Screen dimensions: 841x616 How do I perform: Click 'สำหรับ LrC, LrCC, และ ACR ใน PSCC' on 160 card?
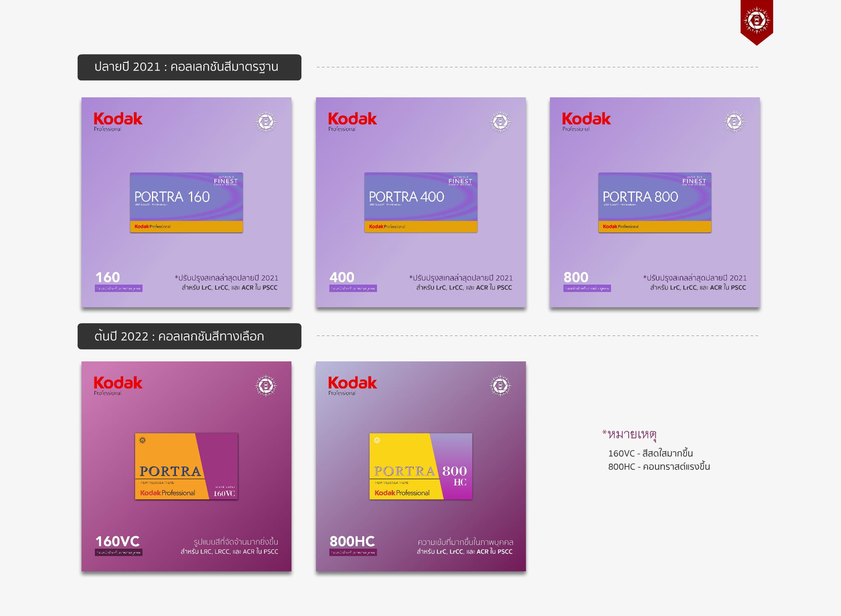coord(230,287)
